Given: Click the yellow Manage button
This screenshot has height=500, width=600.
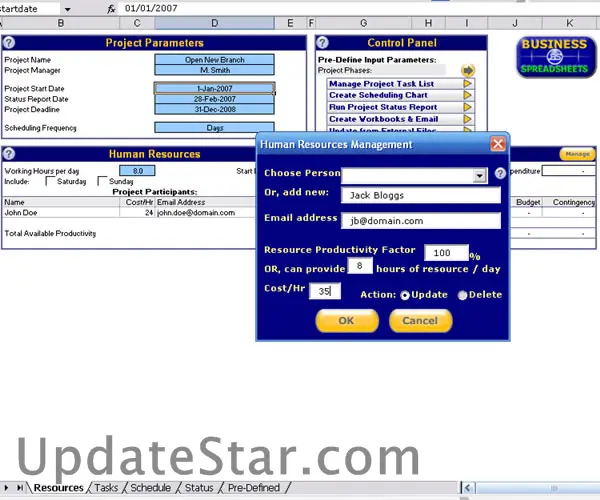Looking at the screenshot, I should pyautogui.click(x=577, y=154).
